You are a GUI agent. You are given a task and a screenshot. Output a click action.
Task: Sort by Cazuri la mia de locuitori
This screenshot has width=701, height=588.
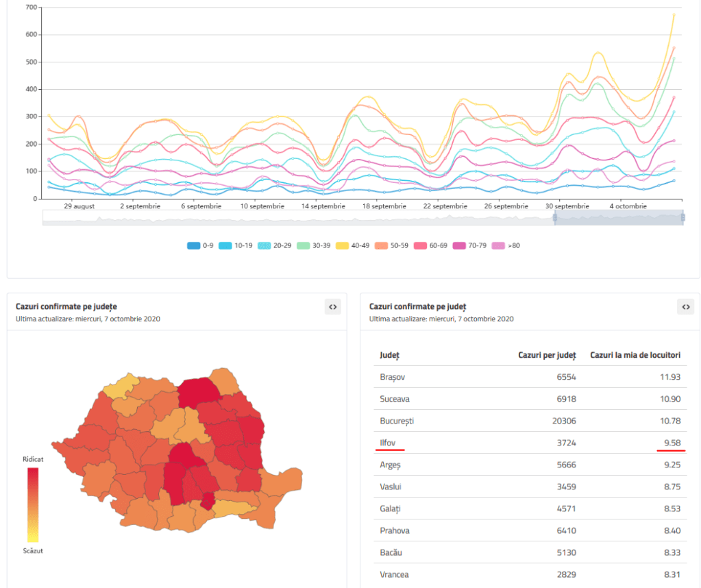pos(635,355)
